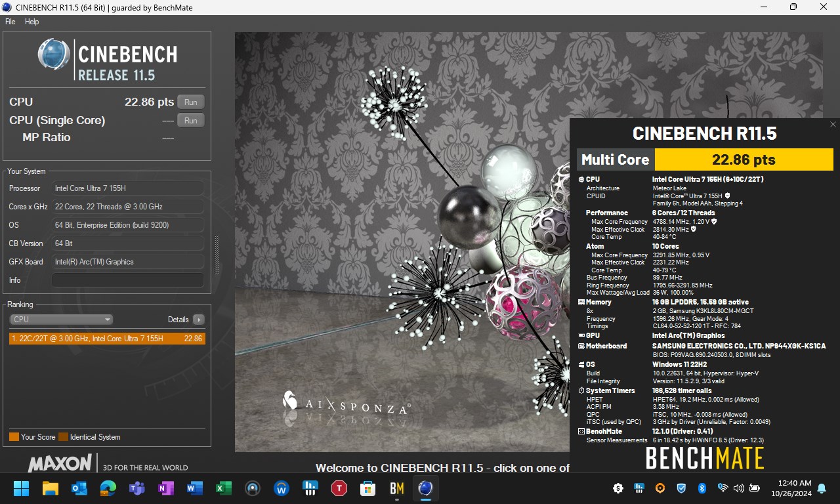Select the Intel Core Ultra 7 155H ranking entry

(107, 339)
